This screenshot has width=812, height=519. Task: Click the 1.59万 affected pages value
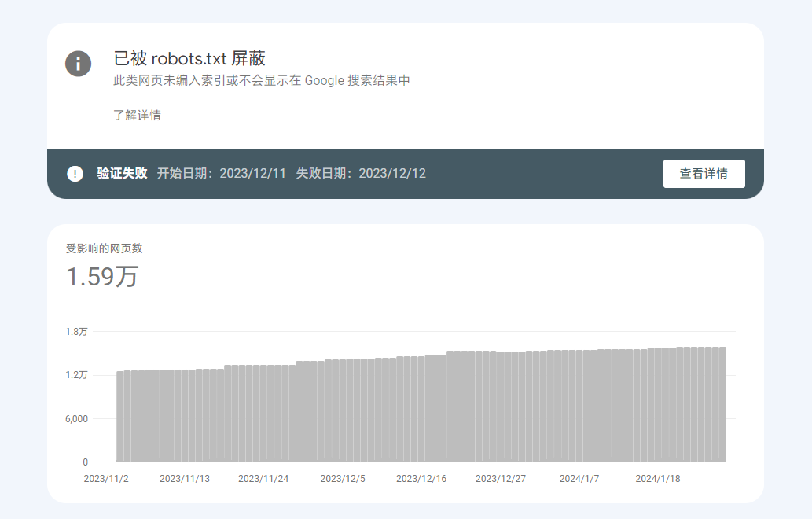coord(102,276)
